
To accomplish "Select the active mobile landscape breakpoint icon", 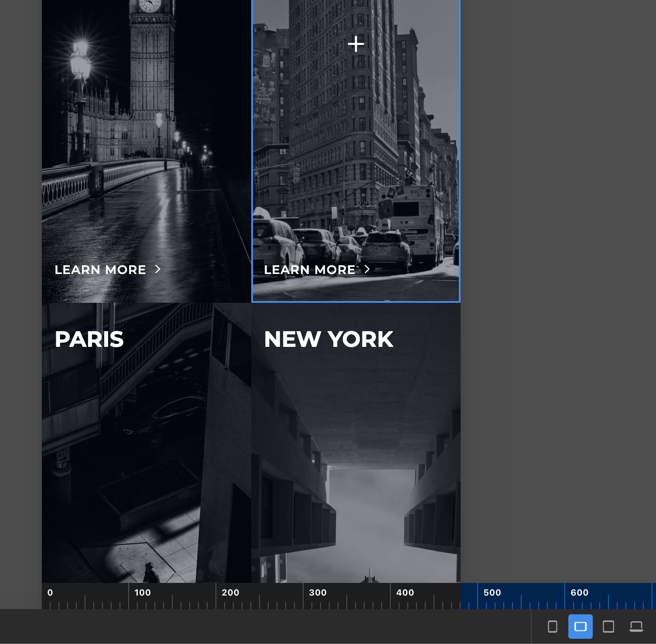I will click(x=580, y=627).
